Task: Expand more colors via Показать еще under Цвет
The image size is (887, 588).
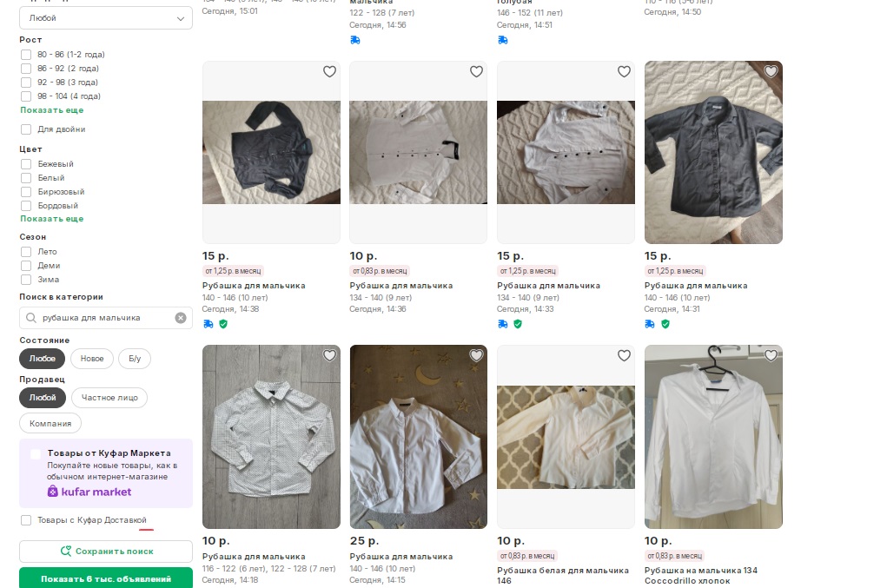Action: pos(52,219)
